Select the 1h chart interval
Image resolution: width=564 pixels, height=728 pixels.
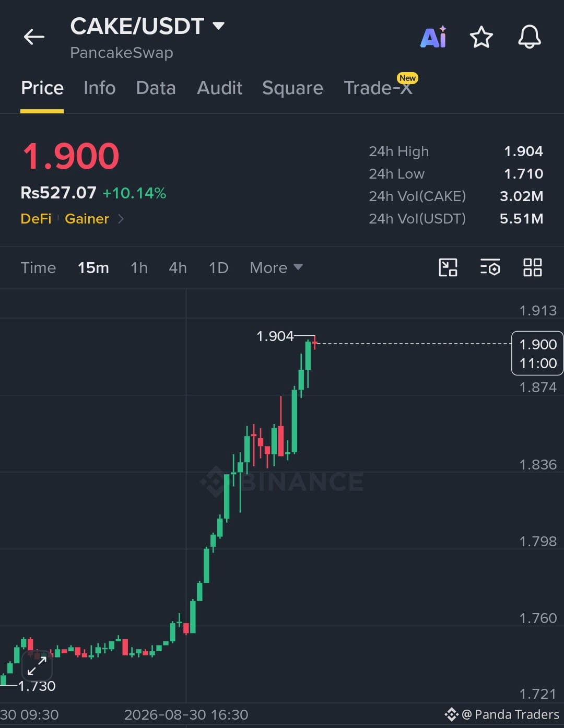click(x=139, y=268)
